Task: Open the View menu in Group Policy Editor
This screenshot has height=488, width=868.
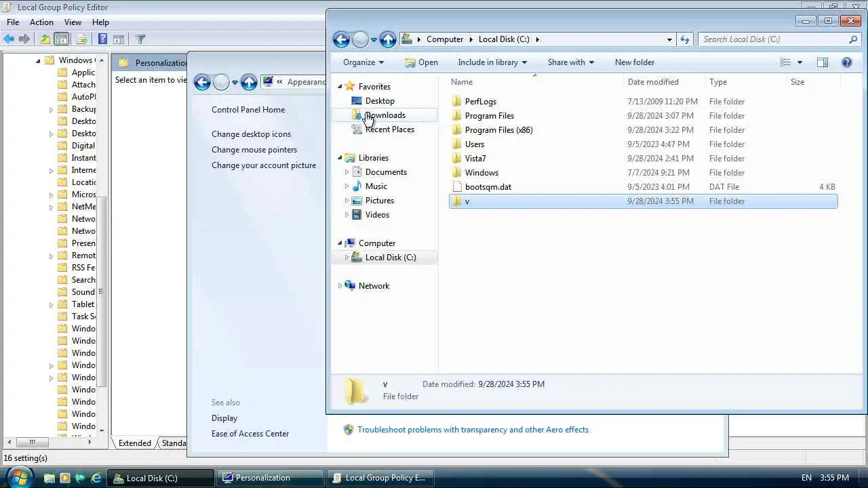Action: (x=73, y=22)
